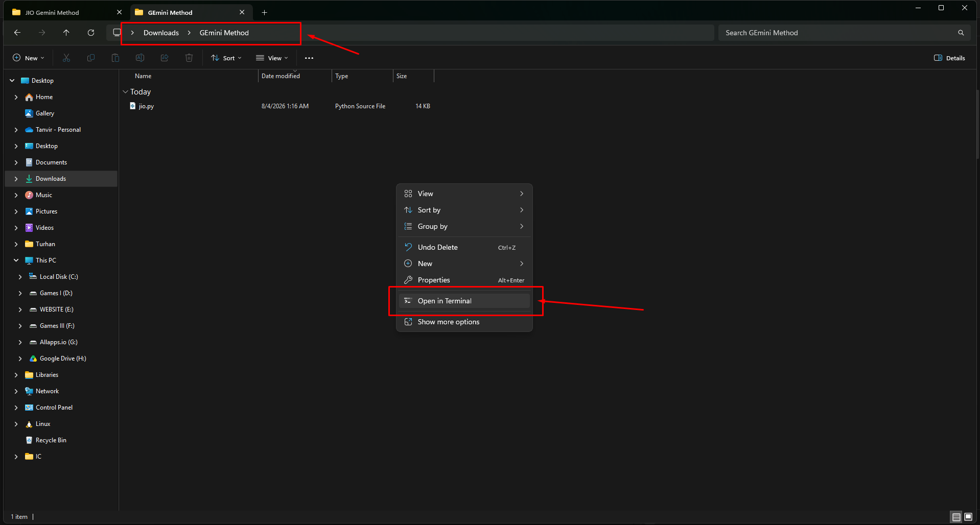Image resolution: width=980 pixels, height=525 pixels.
Task: Click Show more options
Action: pyautogui.click(x=464, y=322)
